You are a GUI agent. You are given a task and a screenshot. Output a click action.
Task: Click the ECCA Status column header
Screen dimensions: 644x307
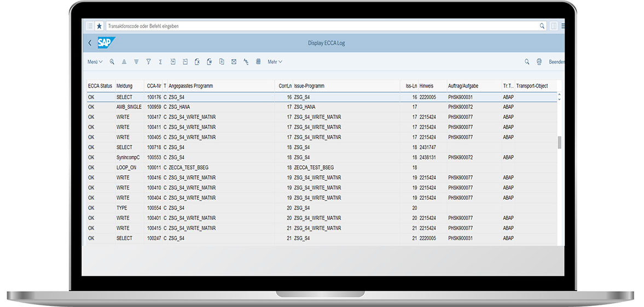click(x=100, y=86)
